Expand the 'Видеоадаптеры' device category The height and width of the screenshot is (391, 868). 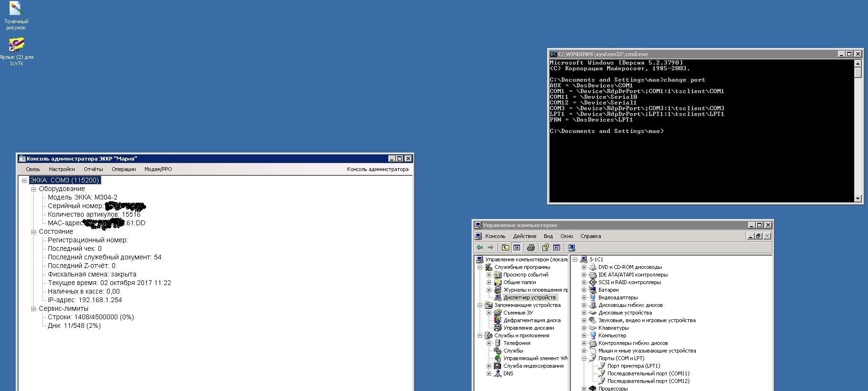pos(584,297)
